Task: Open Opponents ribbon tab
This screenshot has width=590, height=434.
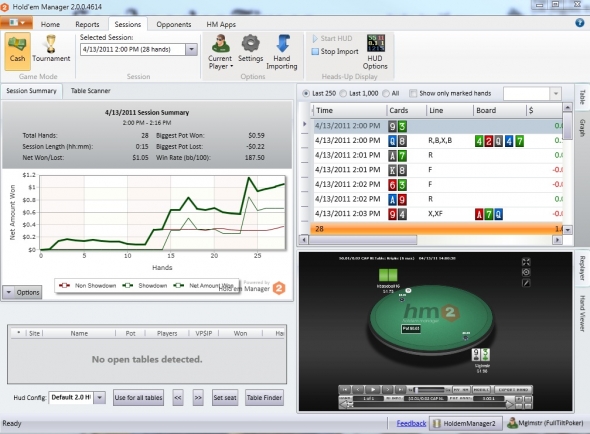Action: pos(174,24)
